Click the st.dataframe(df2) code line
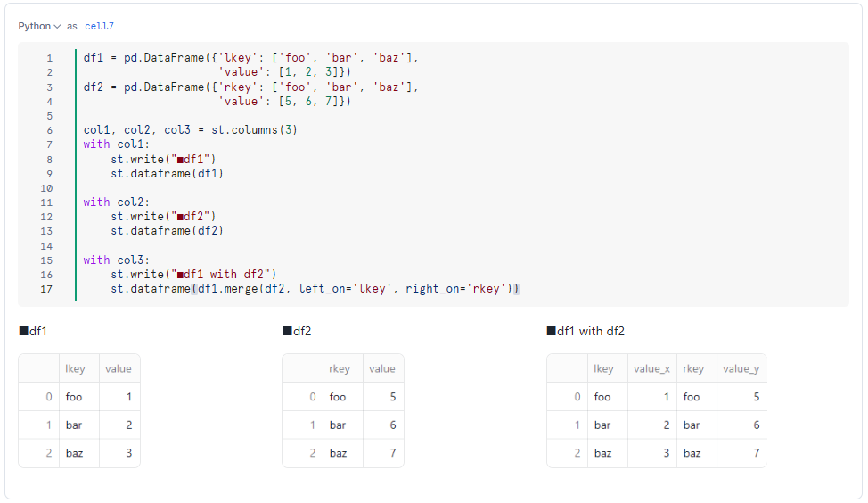The image size is (868, 503). pyautogui.click(x=167, y=230)
